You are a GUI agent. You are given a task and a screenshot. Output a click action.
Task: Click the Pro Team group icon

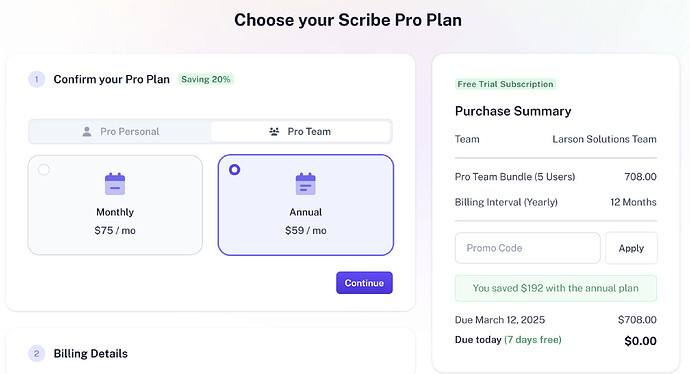[x=274, y=132]
